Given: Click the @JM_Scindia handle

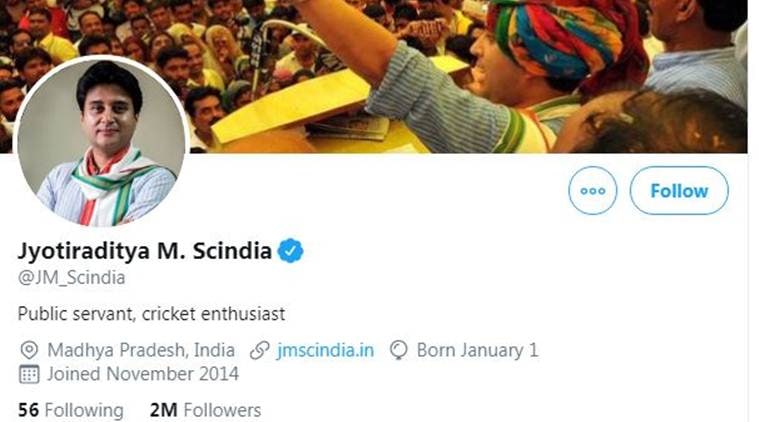Looking at the screenshot, I should (x=72, y=277).
